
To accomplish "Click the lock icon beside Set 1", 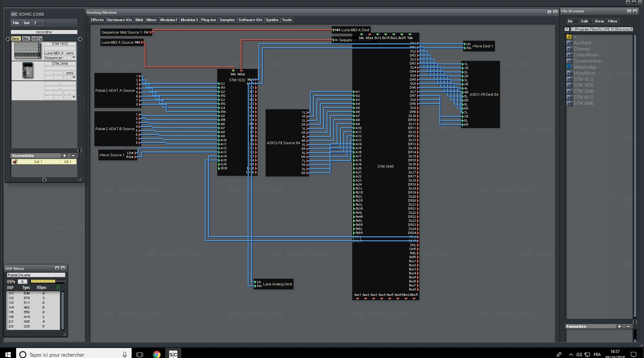I will coord(15,162).
